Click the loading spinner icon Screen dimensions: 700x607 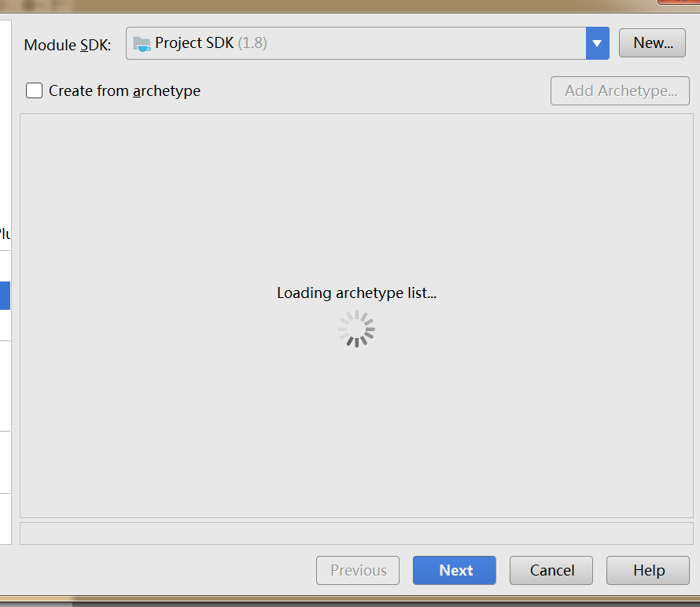coord(357,329)
